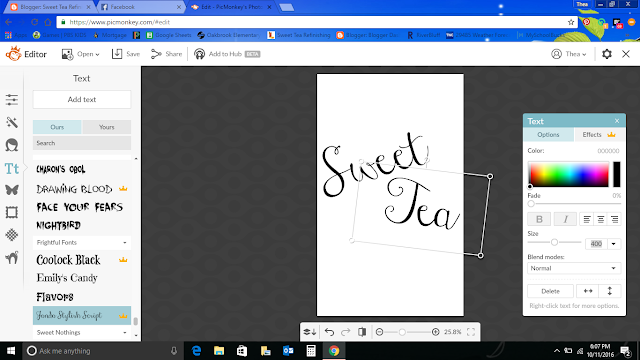The width and height of the screenshot is (640, 360).
Task: Click Add to Hub button
Action: (x=227, y=54)
